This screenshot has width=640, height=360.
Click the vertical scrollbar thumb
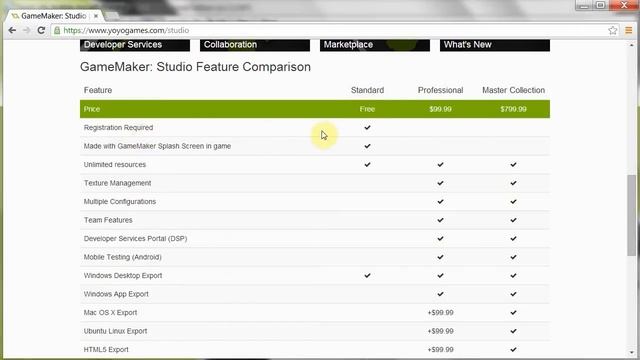(x=632, y=215)
